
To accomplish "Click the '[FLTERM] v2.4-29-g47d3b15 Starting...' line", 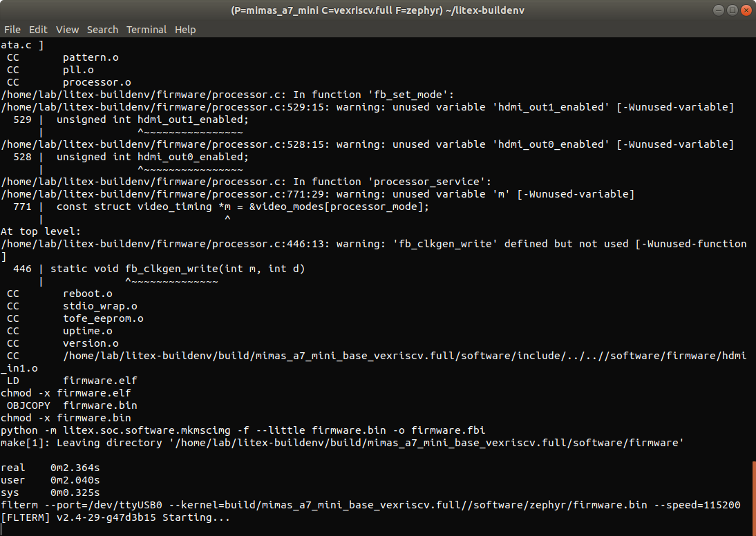I will tap(115, 517).
